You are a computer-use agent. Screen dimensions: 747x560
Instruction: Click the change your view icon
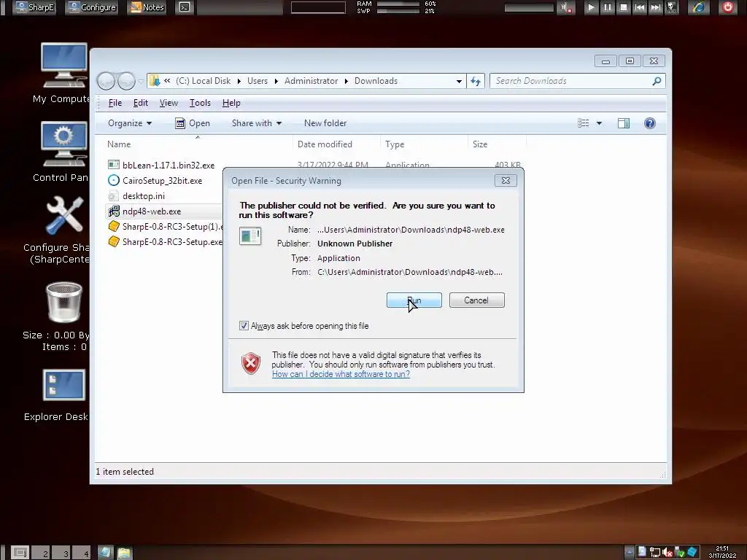coord(583,123)
